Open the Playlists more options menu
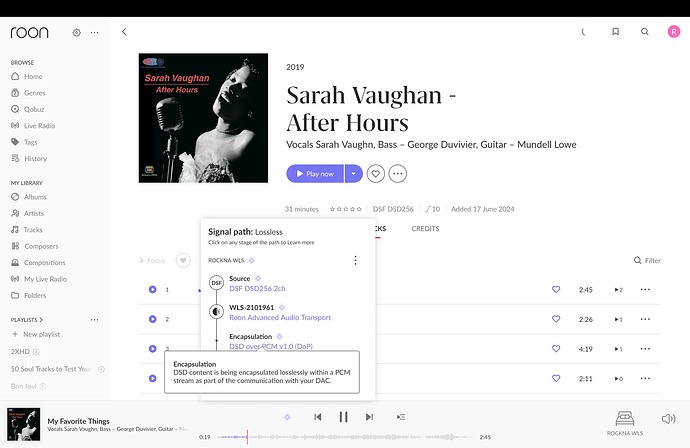This screenshot has width=690, height=448. [x=94, y=320]
